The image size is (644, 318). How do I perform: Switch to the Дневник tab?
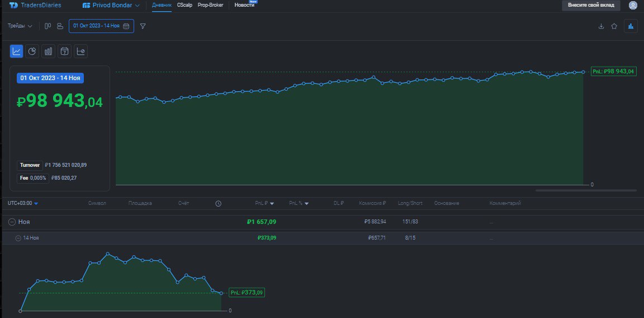[162, 6]
